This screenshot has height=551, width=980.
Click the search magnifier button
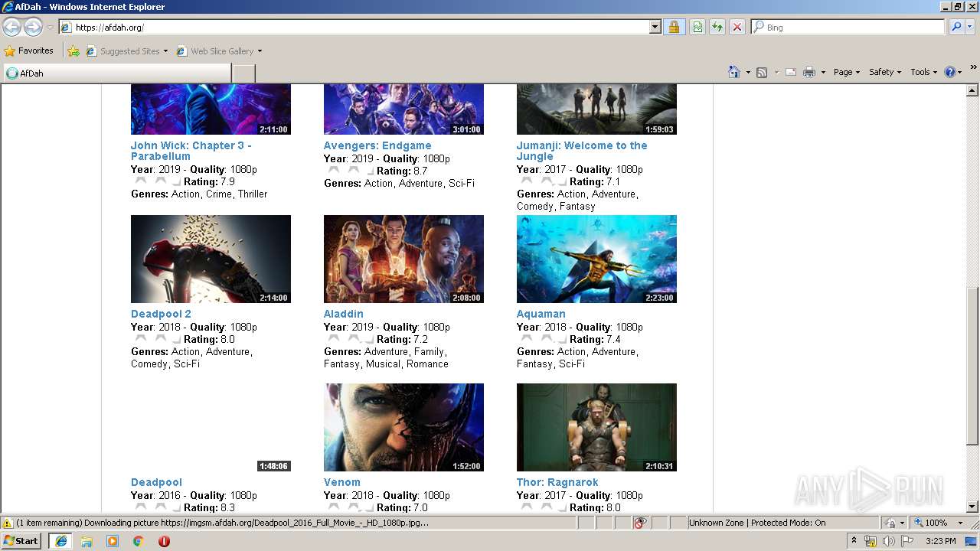[955, 27]
